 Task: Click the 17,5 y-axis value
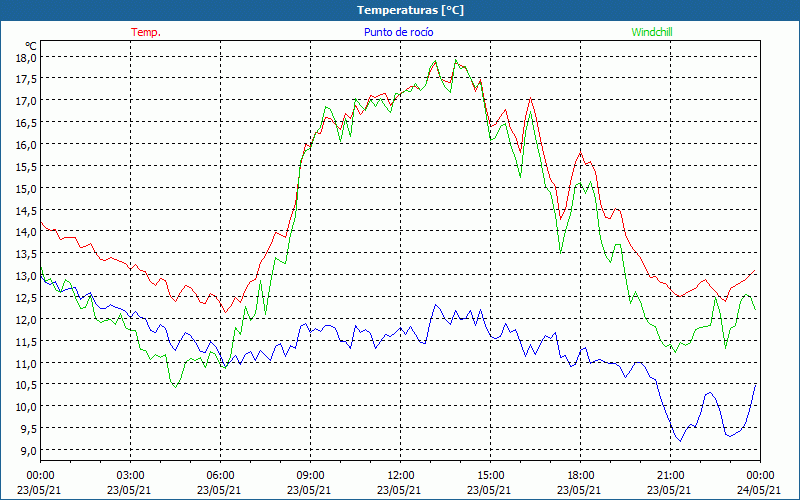pyautogui.click(x=26, y=79)
